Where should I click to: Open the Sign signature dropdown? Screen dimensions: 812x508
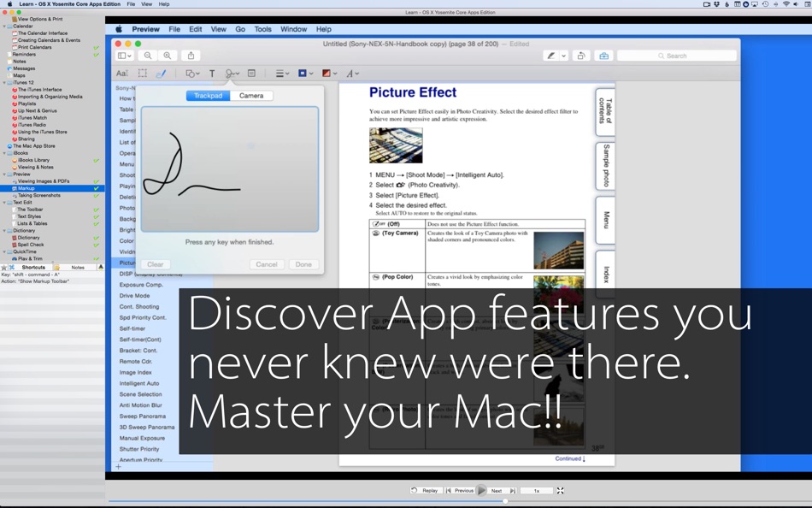pos(232,74)
